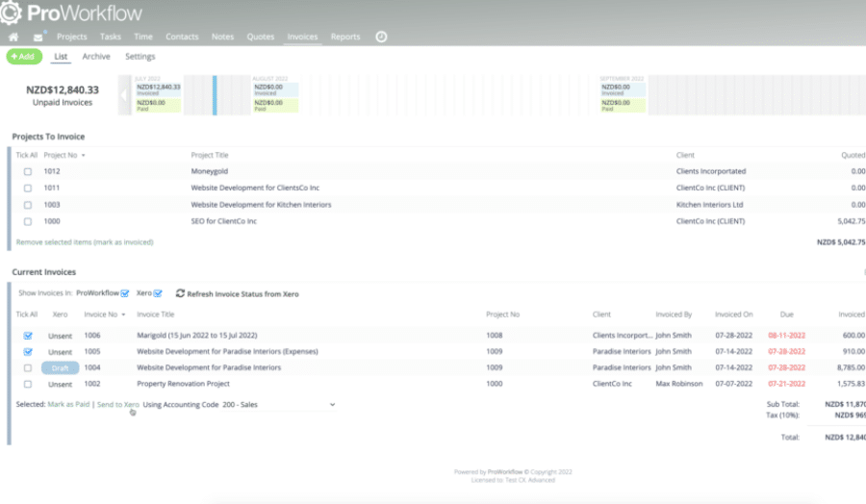Open the Notes menu
The height and width of the screenshot is (504, 866).
pos(222,37)
